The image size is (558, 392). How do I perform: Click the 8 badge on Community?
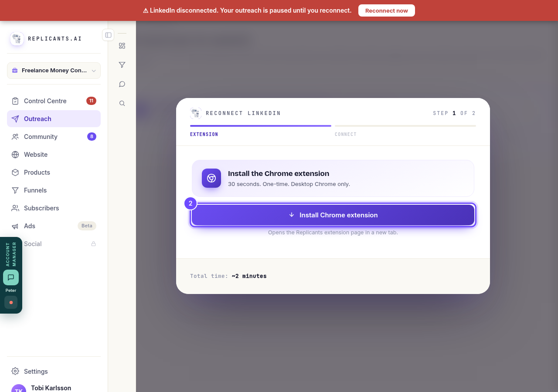pyautogui.click(x=92, y=137)
